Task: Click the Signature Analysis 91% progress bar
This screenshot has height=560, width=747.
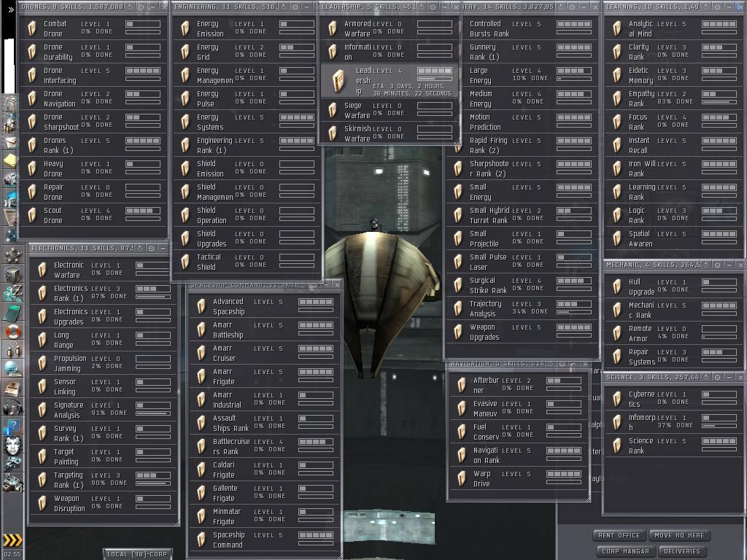Action: coord(153,413)
